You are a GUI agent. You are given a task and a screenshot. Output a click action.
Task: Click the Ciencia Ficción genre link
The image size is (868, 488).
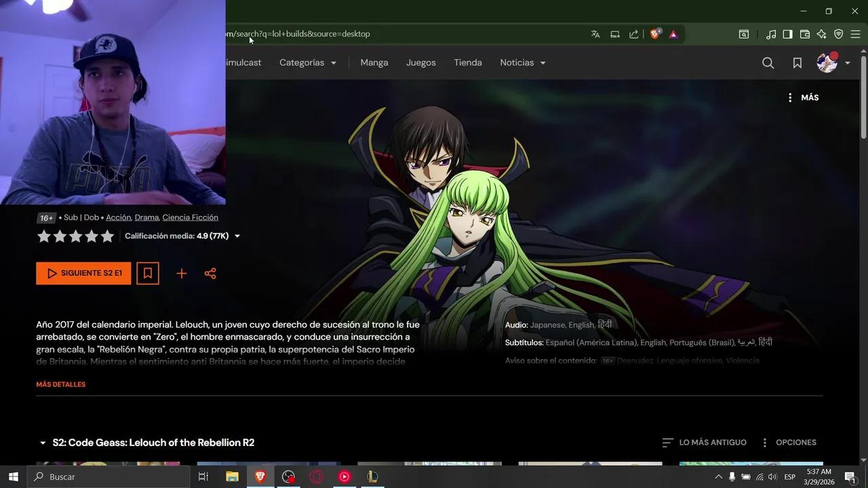pos(191,218)
